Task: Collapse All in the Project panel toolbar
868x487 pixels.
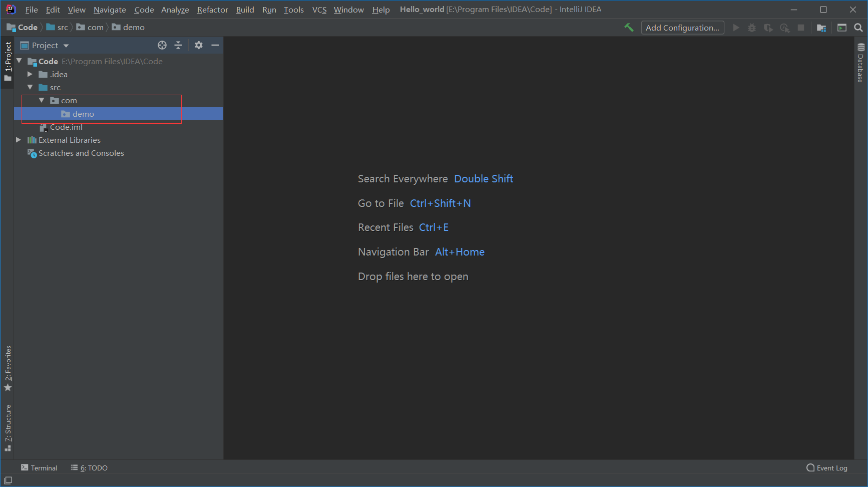Action: (178, 45)
